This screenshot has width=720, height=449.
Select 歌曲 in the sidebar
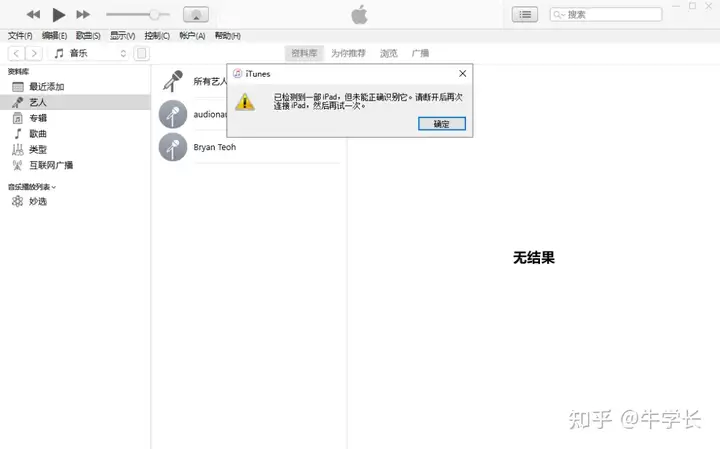click(x=75, y=134)
